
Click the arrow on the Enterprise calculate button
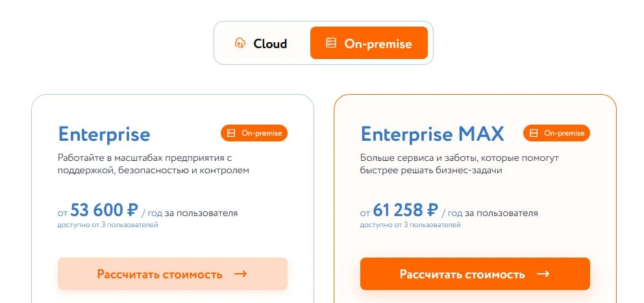coord(240,274)
